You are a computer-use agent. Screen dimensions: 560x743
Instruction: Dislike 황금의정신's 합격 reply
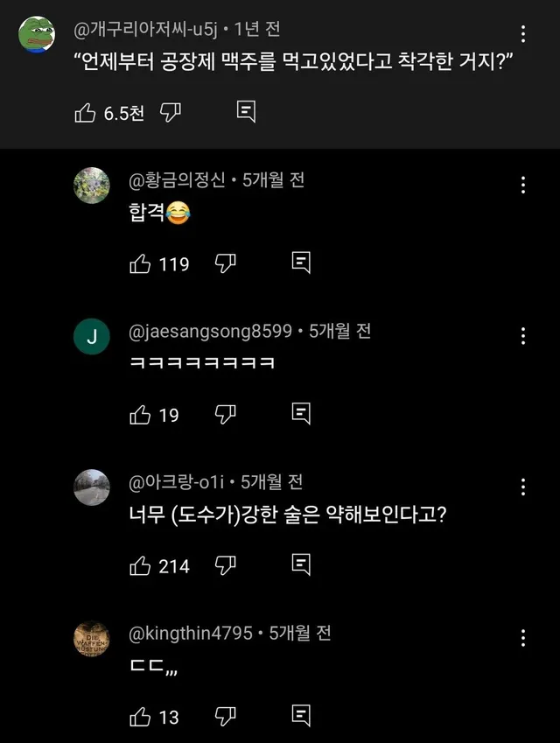pos(226,263)
